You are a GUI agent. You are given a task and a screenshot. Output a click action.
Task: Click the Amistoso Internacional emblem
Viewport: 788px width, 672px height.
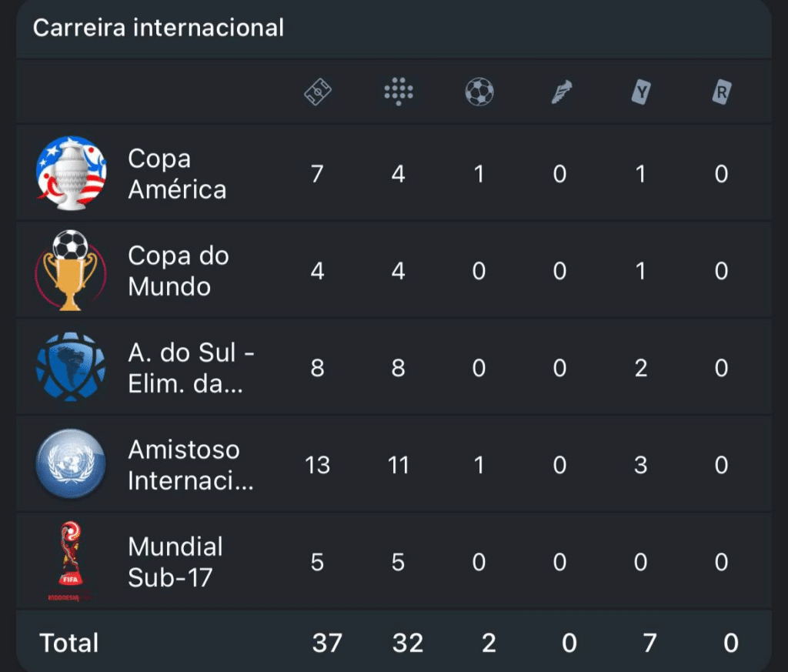point(71,464)
